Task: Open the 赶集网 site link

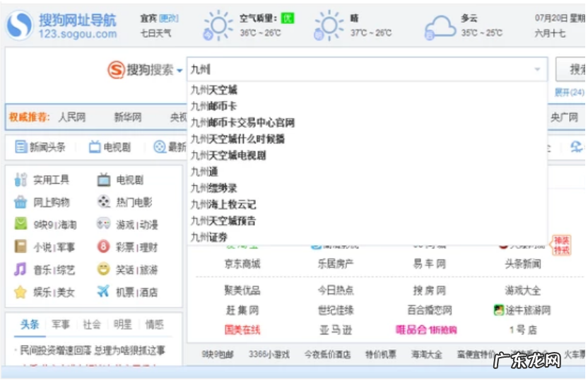Action: tap(242, 310)
